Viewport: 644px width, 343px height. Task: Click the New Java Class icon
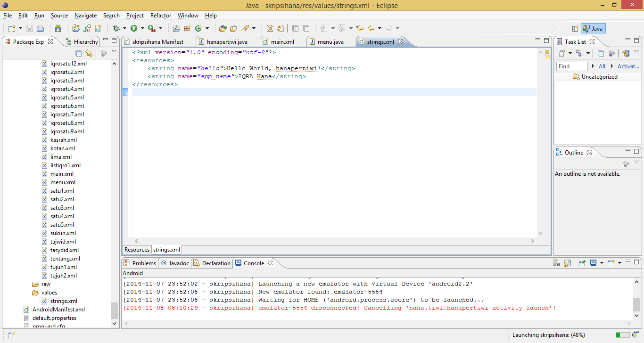coord(199,28)
